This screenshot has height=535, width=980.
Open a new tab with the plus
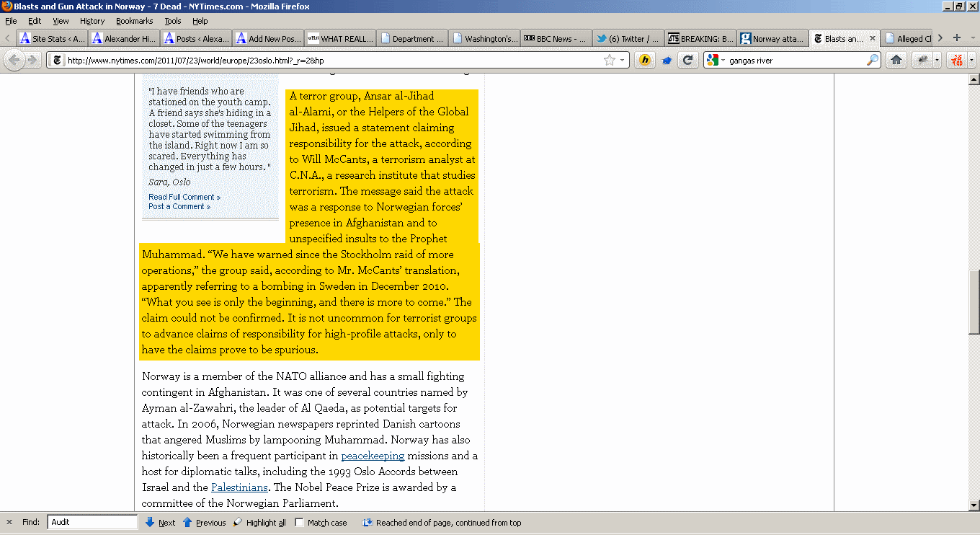(x=957, y=38)
